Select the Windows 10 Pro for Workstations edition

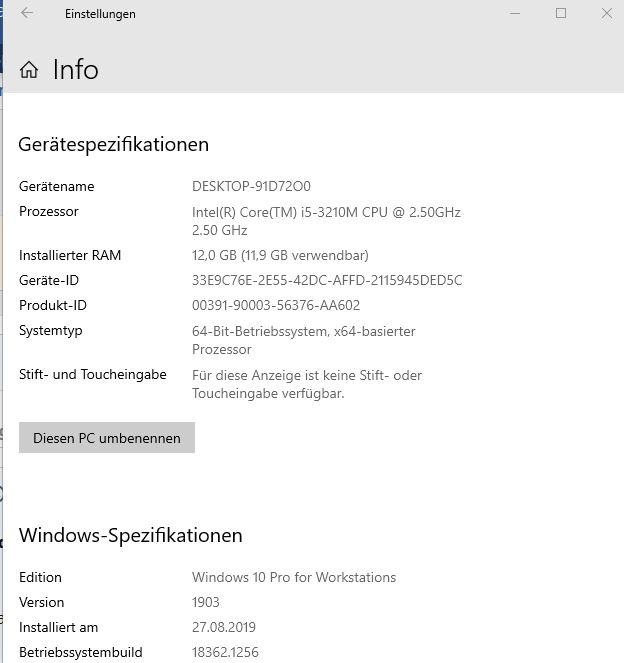(x=294, y=577)
